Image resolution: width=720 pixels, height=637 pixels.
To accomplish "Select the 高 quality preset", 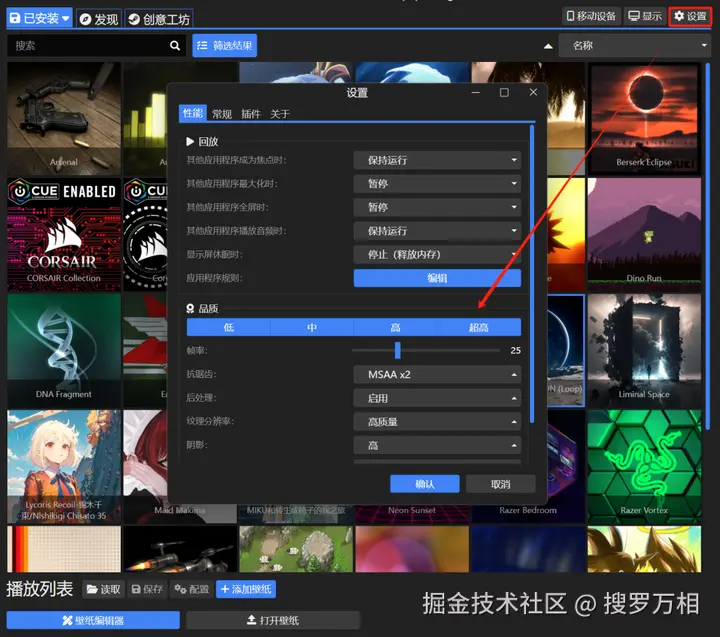I will pos(395,327).
